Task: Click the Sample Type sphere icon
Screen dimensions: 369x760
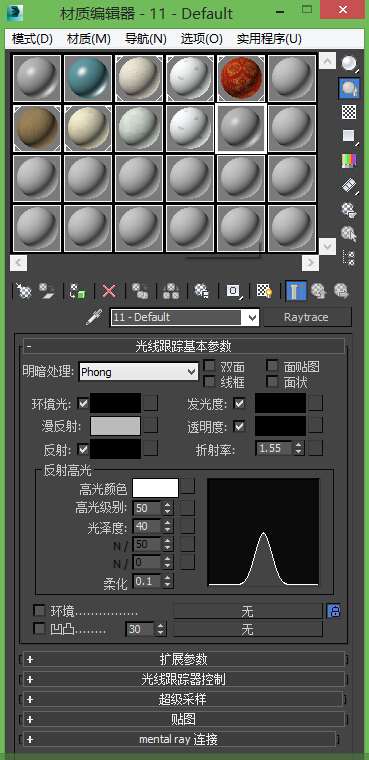Action: [349, 63]
